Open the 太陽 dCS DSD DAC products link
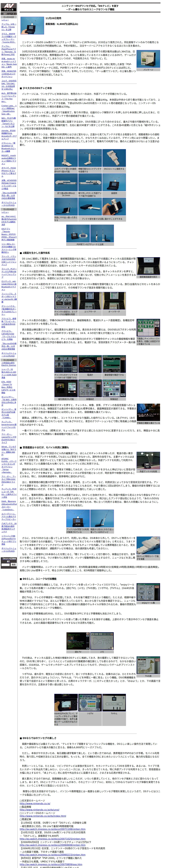This screenshot has height=868, width=186. tap(9, 185)
